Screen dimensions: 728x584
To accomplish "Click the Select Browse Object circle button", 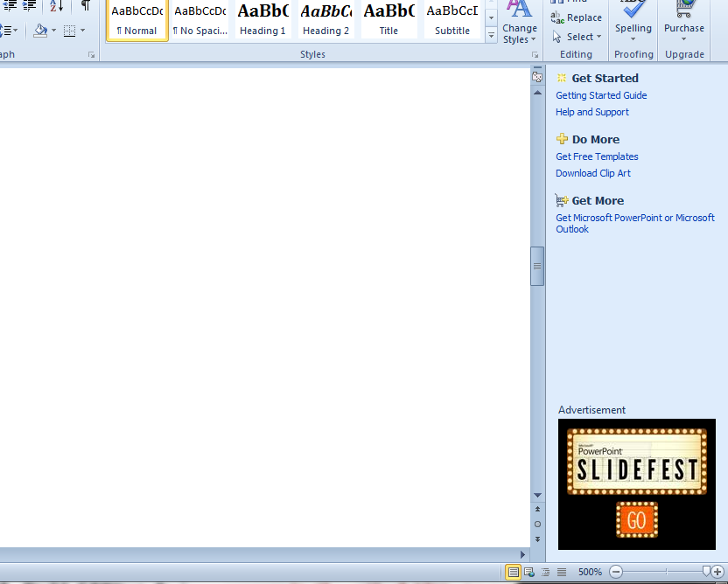I will click(537, 524).
